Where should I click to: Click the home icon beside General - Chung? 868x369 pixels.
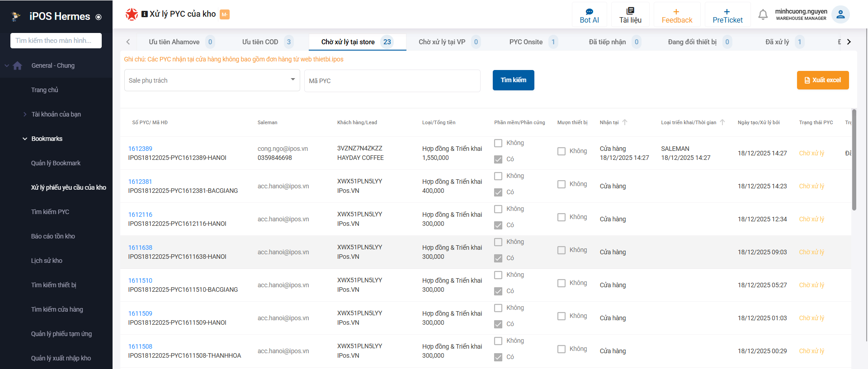[18, 65]
